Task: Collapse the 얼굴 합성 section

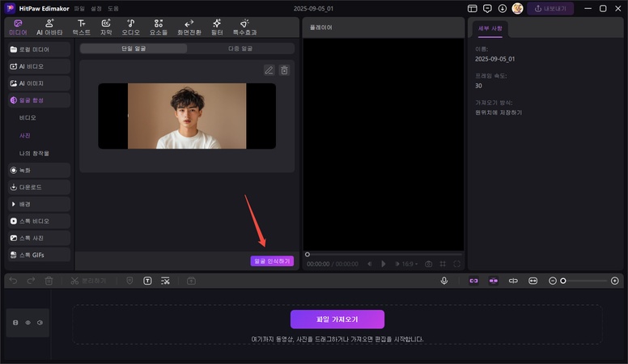Action: [39, 100]
